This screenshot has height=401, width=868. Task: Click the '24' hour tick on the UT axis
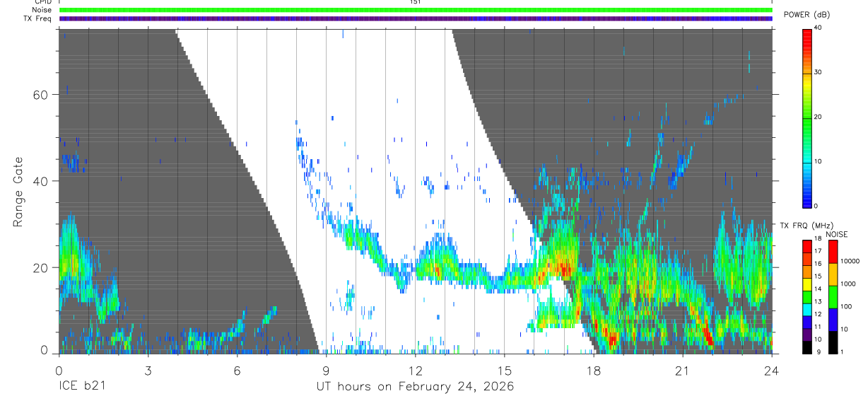click(771, 371)
